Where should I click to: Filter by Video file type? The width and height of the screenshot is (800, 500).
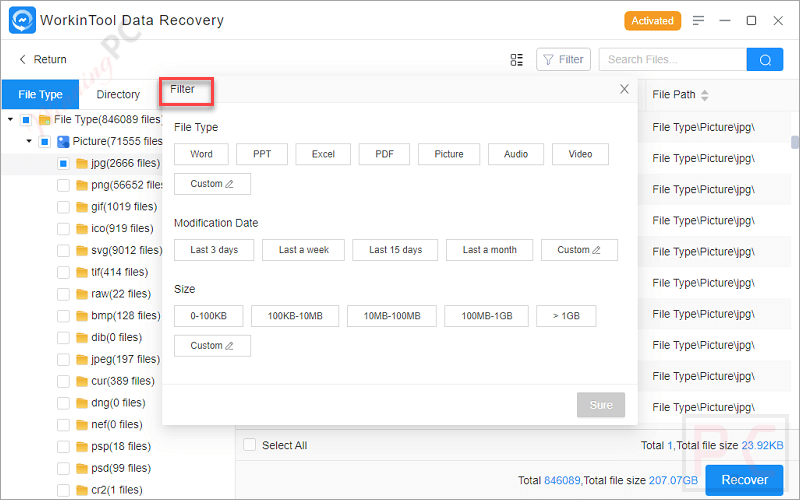pos(580,154)
